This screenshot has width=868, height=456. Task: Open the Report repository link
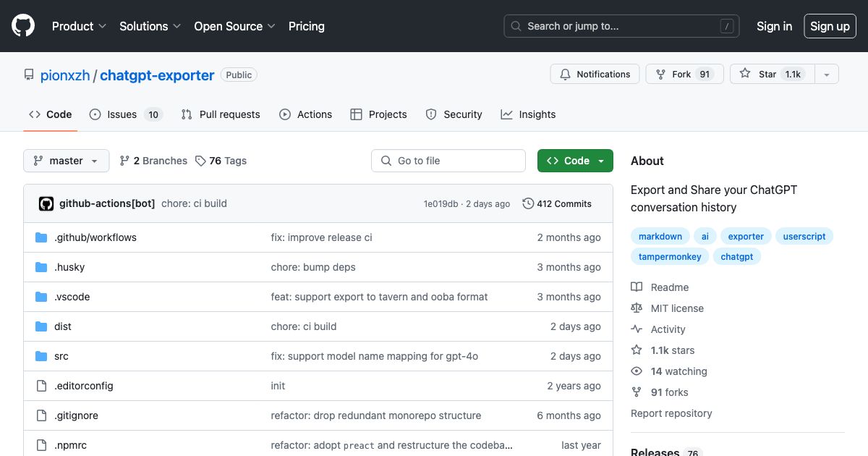click(x=671, y=413)
